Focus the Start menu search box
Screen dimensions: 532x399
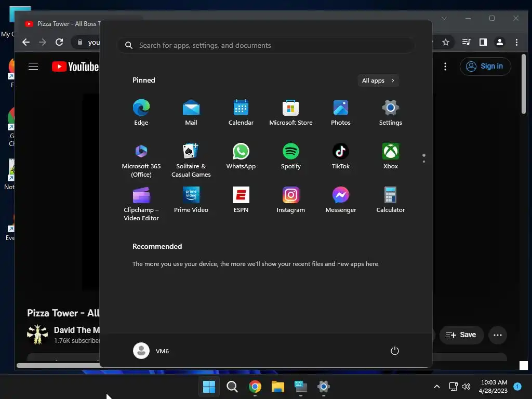[x=265, y=45]
